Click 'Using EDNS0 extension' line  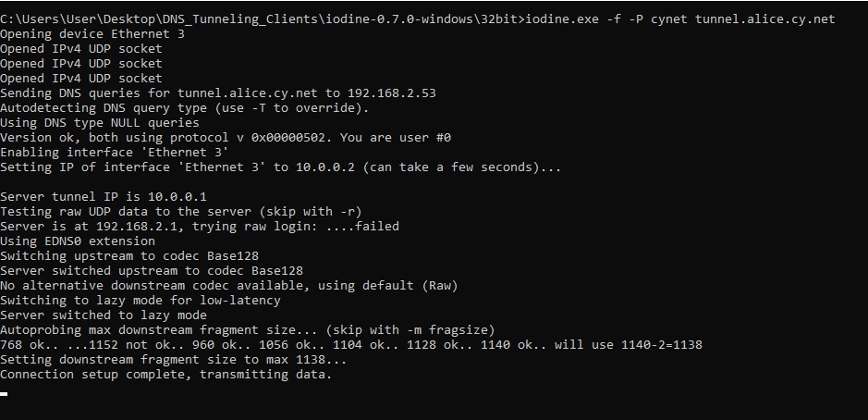[x=78, y=241]
